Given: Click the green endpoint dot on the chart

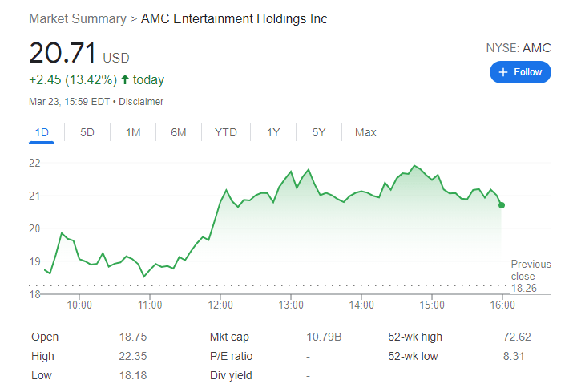Looking at the screenshot, I should click(x=502, y=205).
